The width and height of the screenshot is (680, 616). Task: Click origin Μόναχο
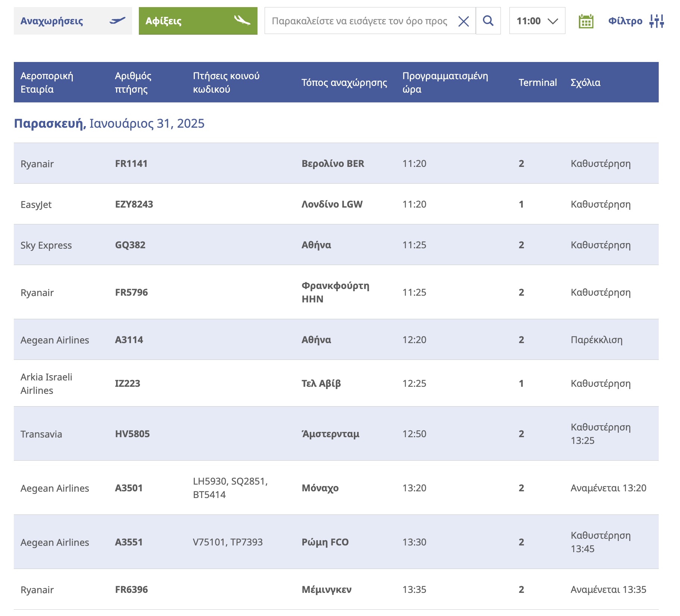pyautogui.click(x=320, y=488)
